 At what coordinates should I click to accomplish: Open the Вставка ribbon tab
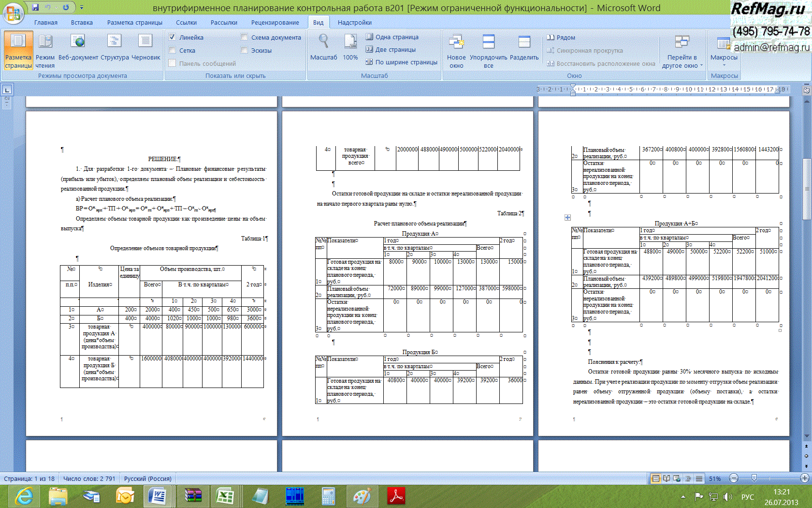coord(82,22)
